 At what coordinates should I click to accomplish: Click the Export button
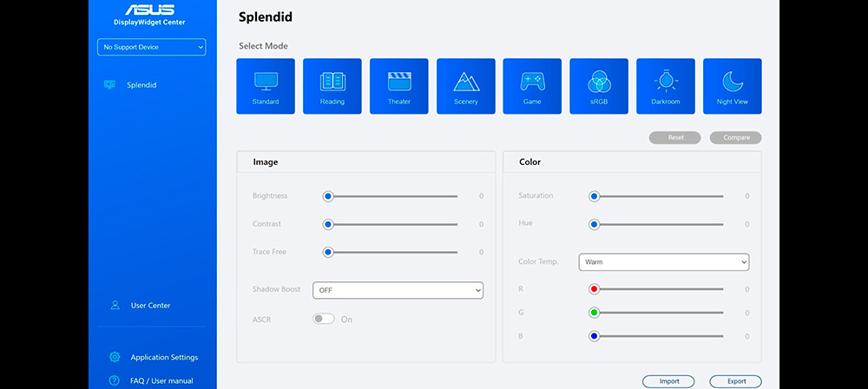[736, 381]
